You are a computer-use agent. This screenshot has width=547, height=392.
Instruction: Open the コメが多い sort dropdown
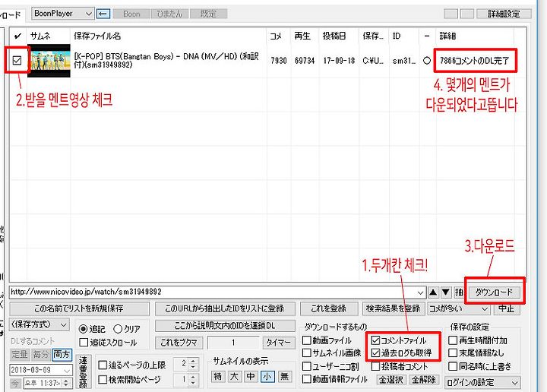pyautogui.click(x=459, y=308)
